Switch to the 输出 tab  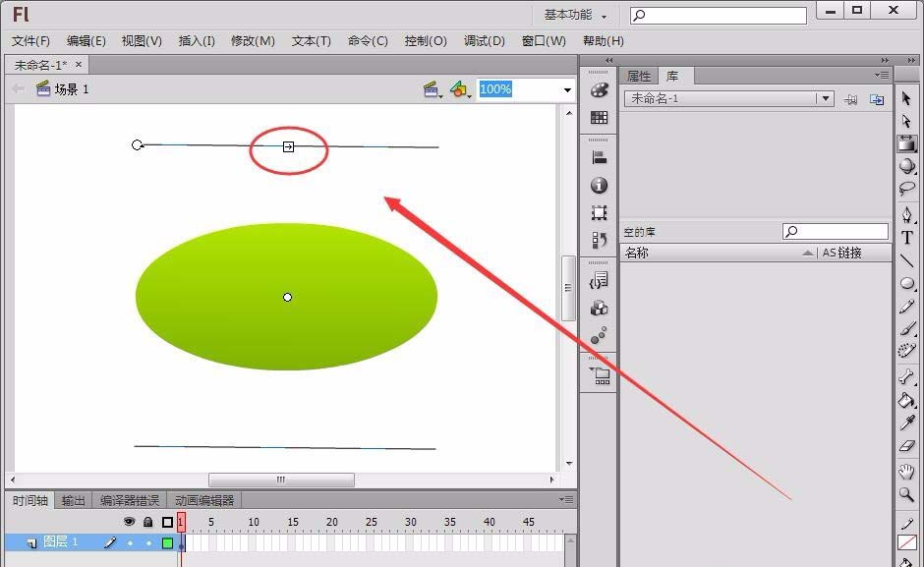(73, 500)
